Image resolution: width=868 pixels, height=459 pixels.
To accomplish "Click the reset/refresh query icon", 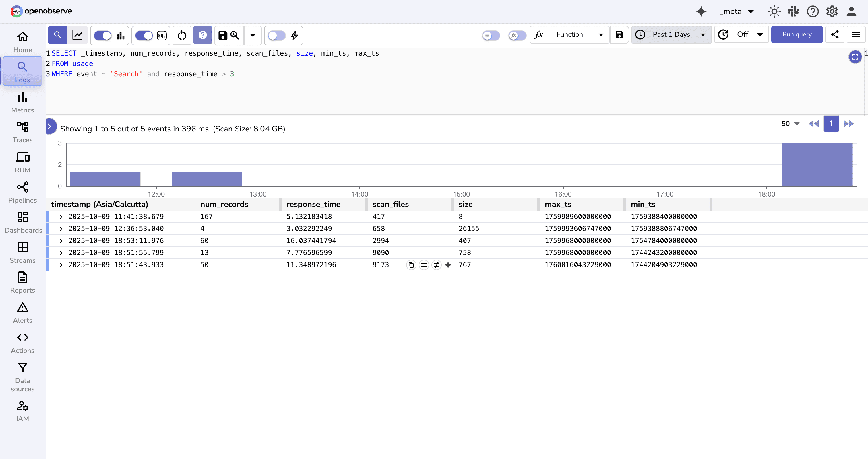I will point(182,35).
